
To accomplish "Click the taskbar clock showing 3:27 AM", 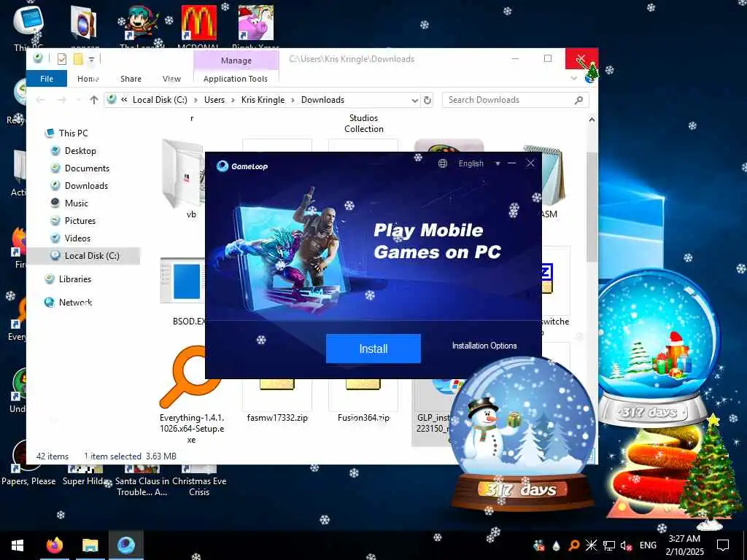I will click(x=684, y=545).
